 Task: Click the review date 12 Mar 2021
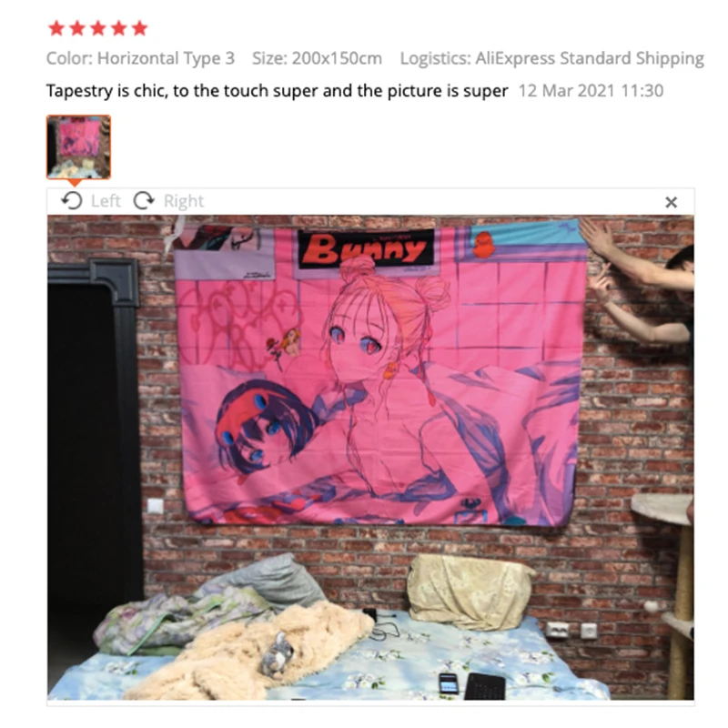pyautogui.click(x=591, y=90)
